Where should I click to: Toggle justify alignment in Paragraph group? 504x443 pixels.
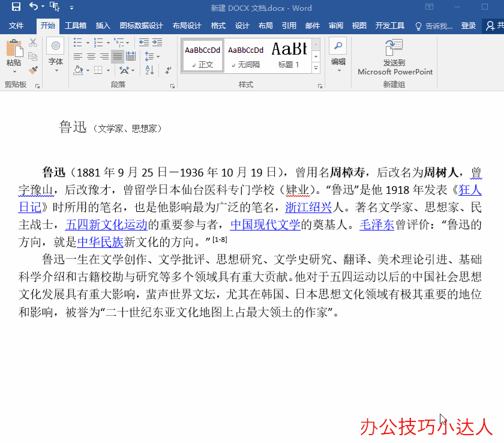point(118,55)
